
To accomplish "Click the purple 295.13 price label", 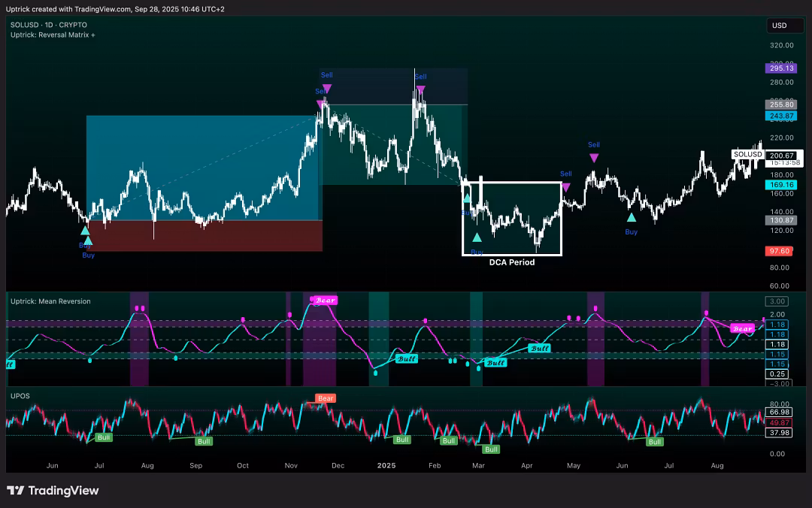I will 779,68.
